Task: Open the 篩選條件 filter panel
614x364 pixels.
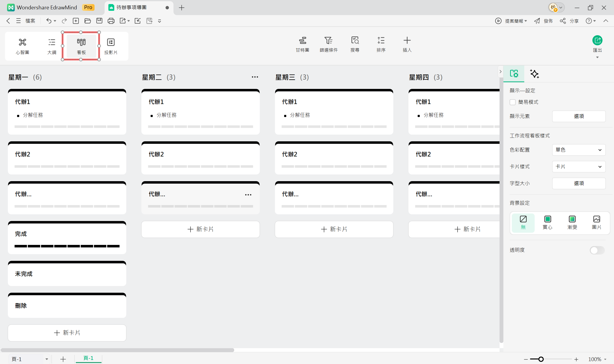Action: [x=329, y=44]
